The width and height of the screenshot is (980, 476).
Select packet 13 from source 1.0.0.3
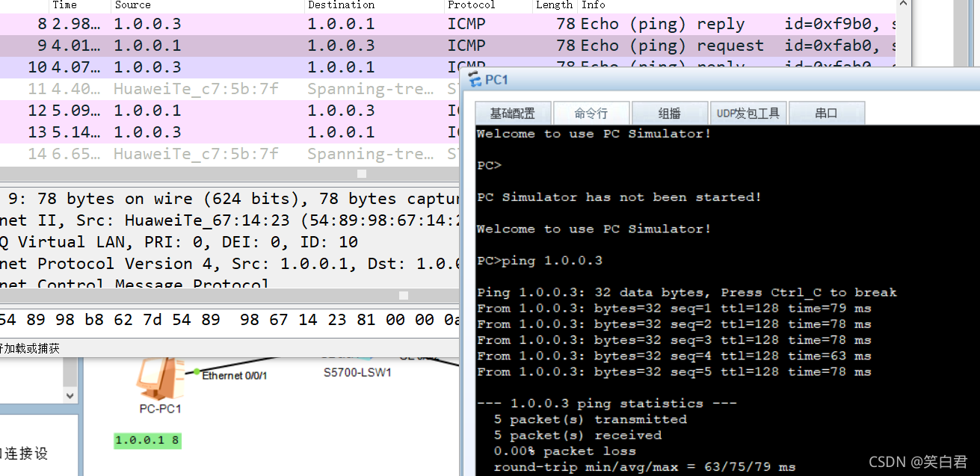point(229,132)
